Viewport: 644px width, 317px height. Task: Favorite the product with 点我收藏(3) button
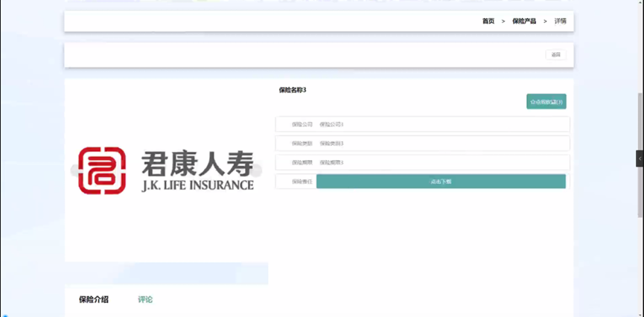546,101
